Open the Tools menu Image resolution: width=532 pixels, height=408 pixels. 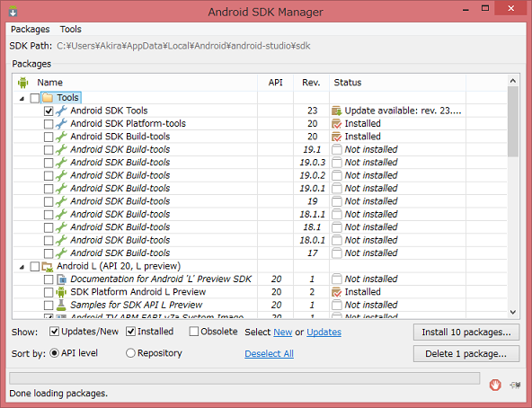click(x=71, y=29)
